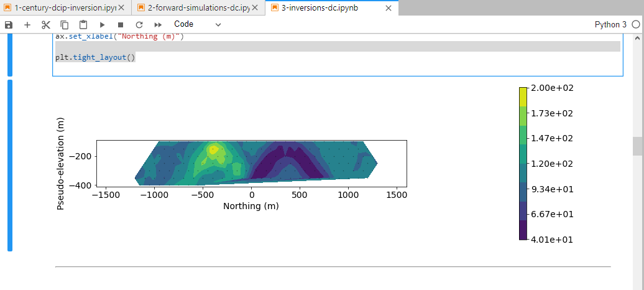Click the 2.00e+02 colorbar label
Image resolution: width=644 pixels, height=290 pixels.
(x=552, y=88)
